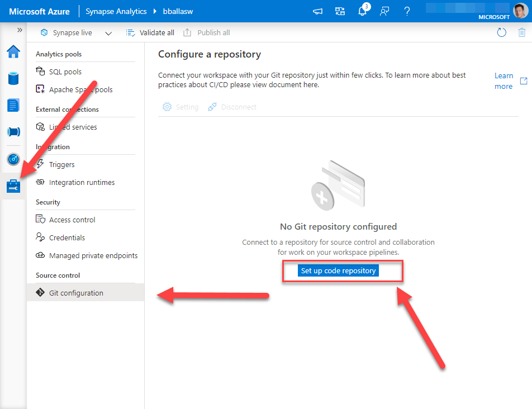Image resolution: width=532 pixels, height=409 pixels.
Task: Click the refresh icon in toolbar
Action: 501,32
